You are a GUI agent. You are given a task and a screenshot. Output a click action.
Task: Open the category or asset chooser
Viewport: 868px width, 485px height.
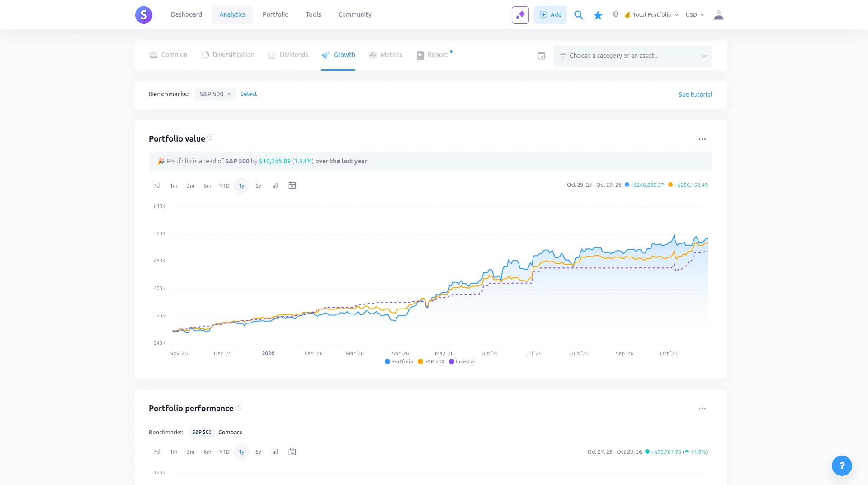click(633, 56)
